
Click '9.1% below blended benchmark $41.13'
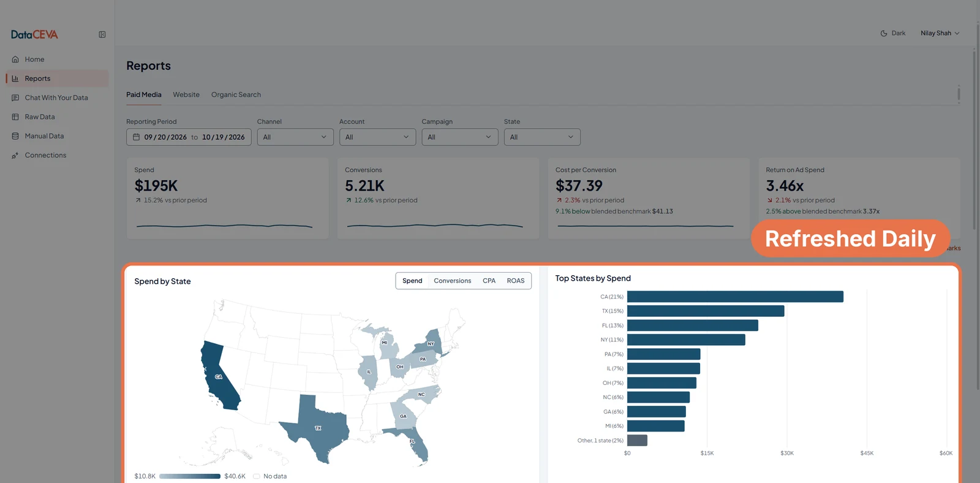pos(614,211)
